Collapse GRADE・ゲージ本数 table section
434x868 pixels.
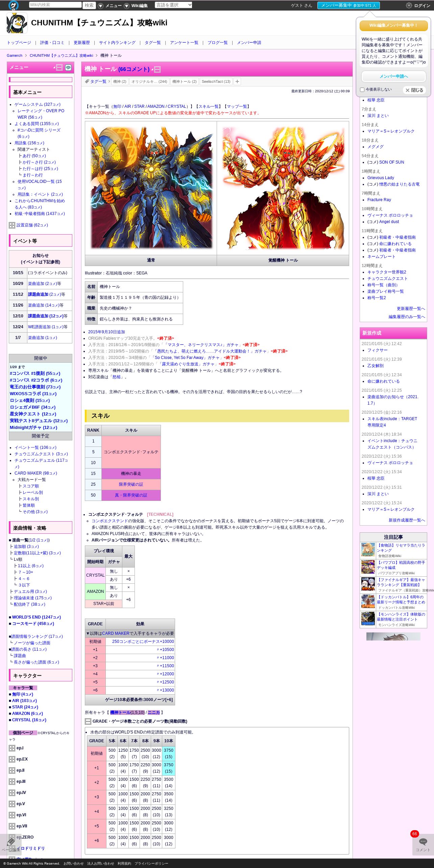point(88,721)
